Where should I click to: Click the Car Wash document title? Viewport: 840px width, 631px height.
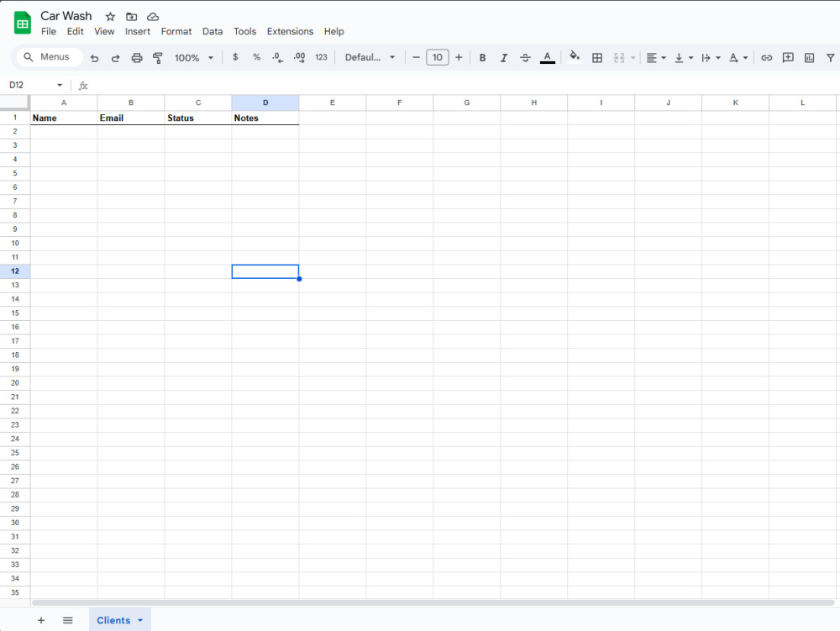click(x=66, y=16)
